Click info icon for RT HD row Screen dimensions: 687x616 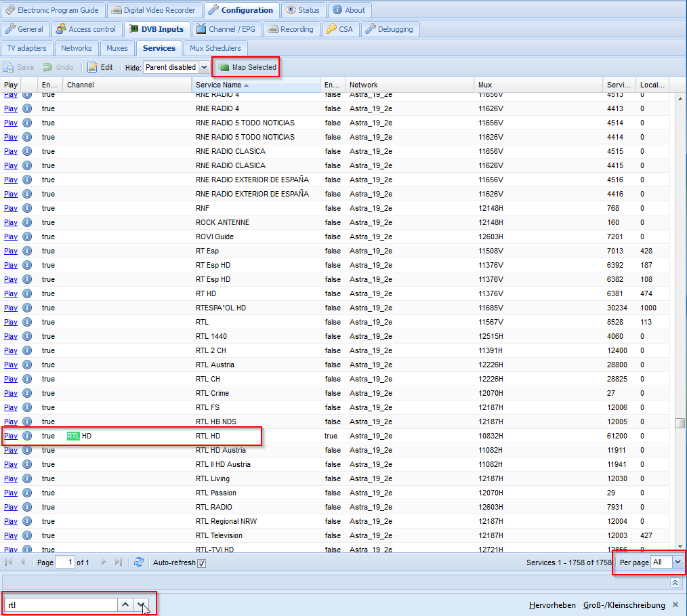tap(27, 293)
